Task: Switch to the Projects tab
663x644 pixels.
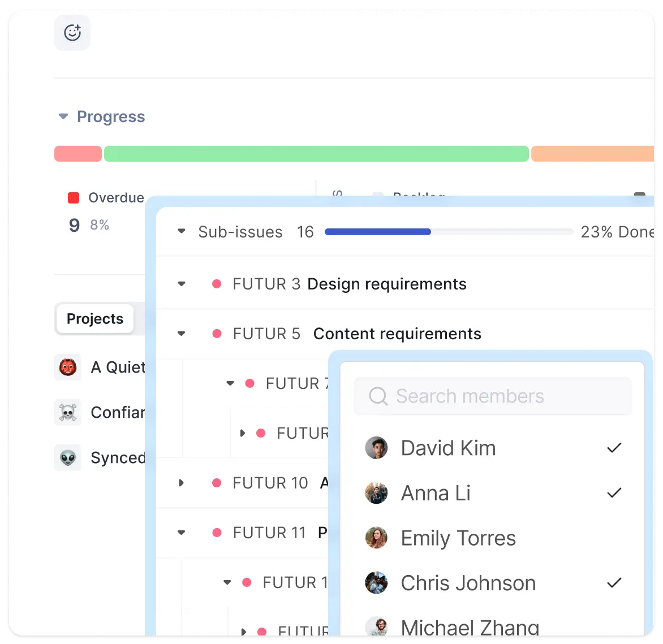Action: click(x=94, y=319)
